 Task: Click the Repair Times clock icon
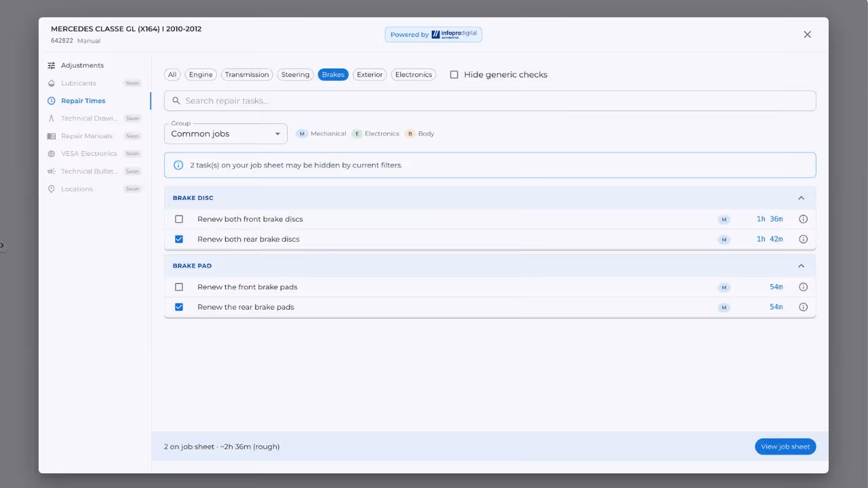[52, 101]
